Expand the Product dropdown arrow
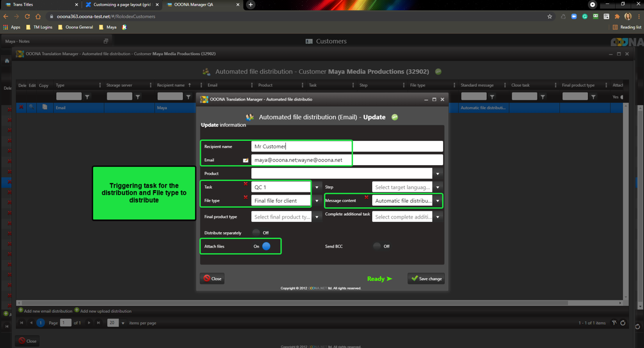 pyautogui.click(x=437, y=174)
